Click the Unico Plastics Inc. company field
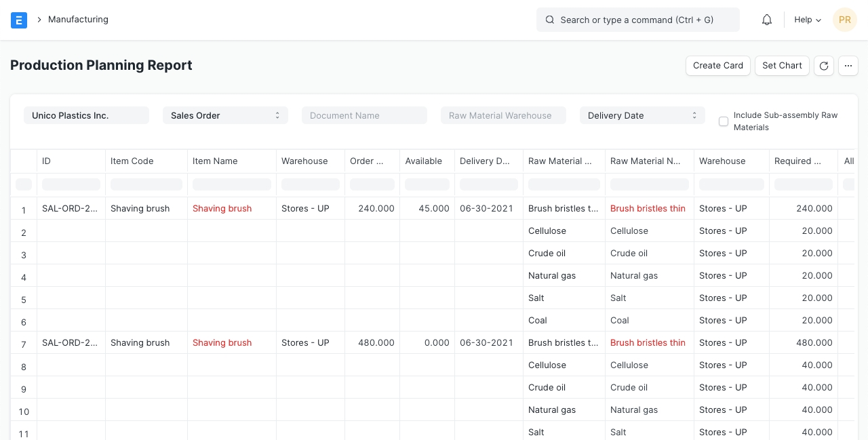 (86, 116)
